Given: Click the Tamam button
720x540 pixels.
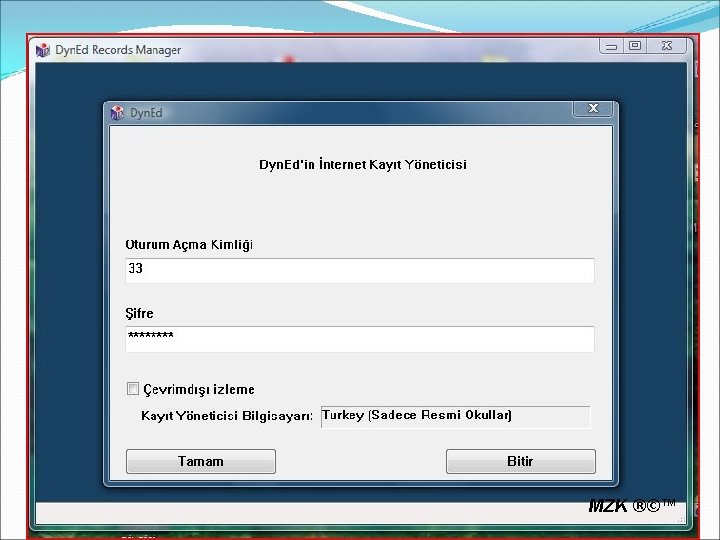Looking at the screenshot, I should (x=201, y=461).
